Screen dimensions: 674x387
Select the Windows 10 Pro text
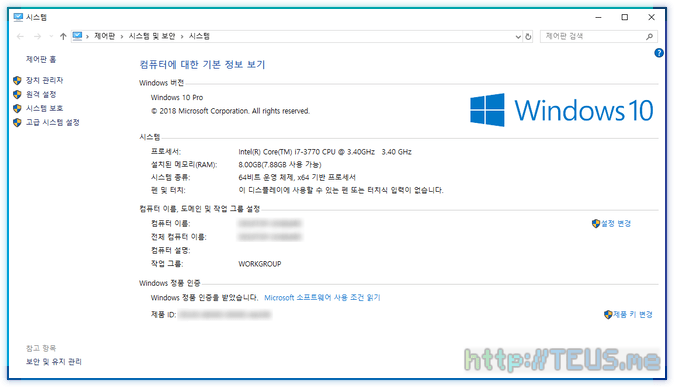pos(177,98)
